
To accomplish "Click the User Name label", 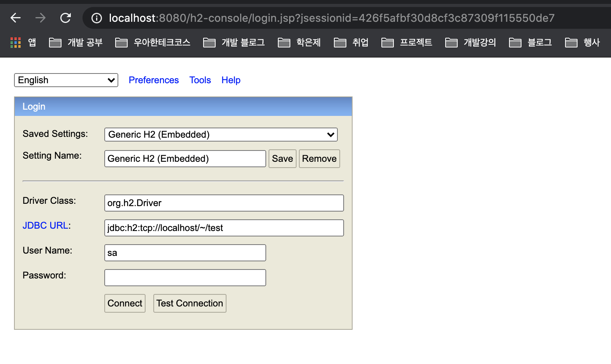I will pyautogui.click(x=47, y=250).
